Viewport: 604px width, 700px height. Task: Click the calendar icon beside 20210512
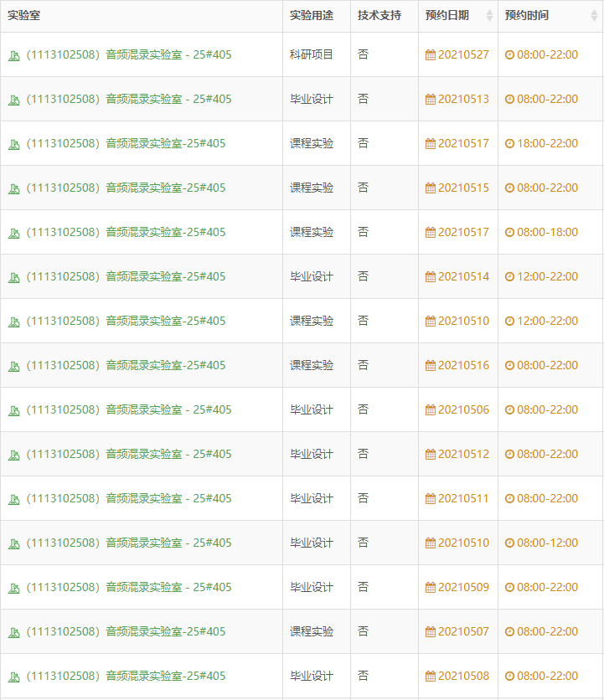click(431, 455)
